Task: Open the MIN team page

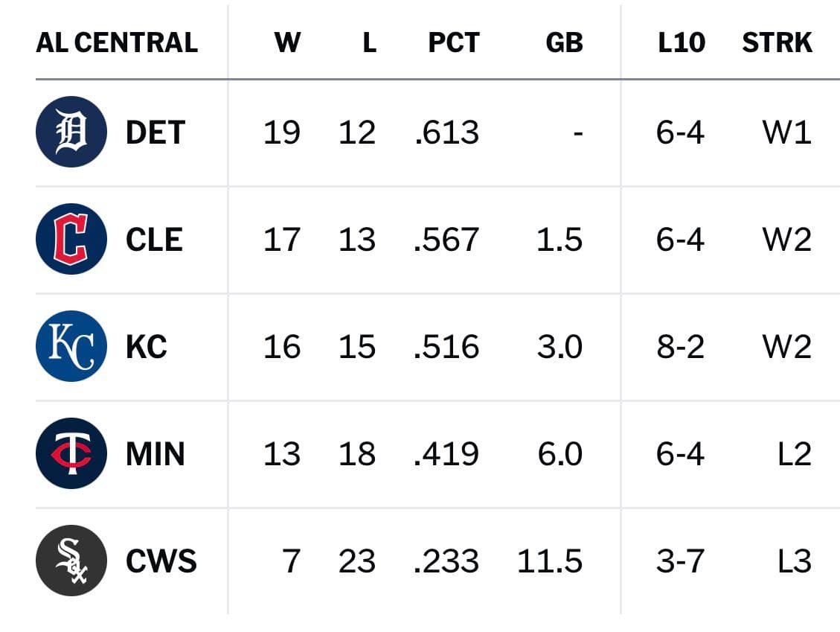Action: click(x=155, y=454)
